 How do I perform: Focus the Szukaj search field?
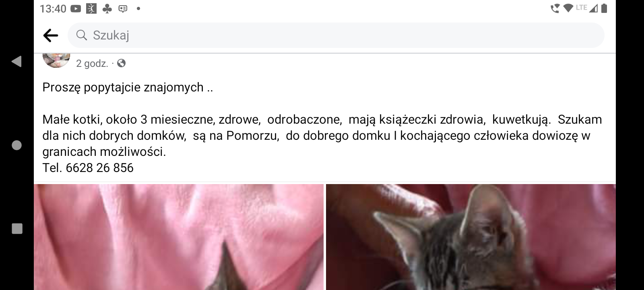point(336,35)
